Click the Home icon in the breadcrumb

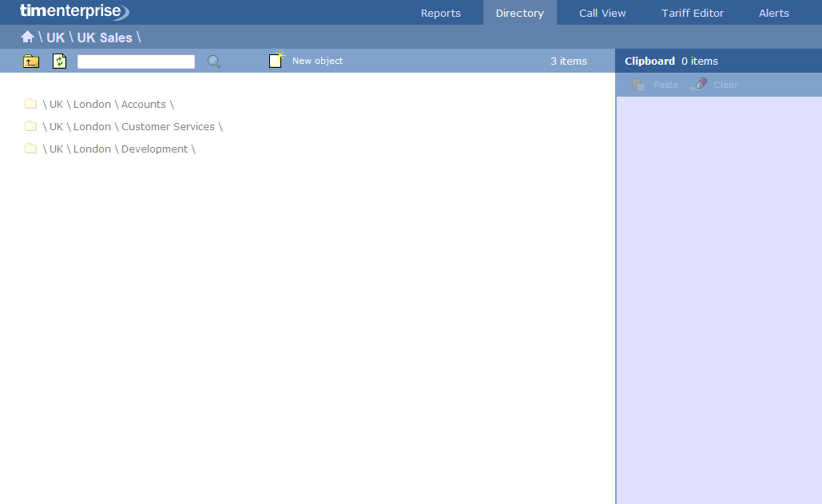click(x=27, y=38)
